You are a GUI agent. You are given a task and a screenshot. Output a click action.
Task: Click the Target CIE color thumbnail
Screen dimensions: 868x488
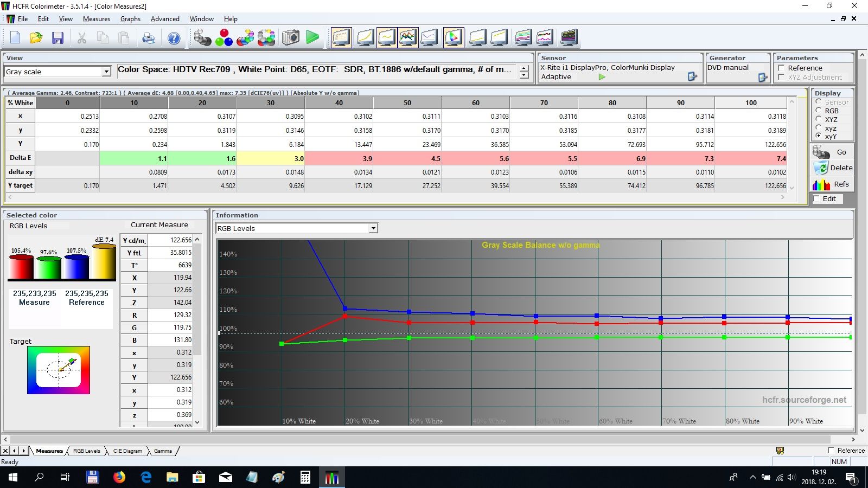click(59, 370)
